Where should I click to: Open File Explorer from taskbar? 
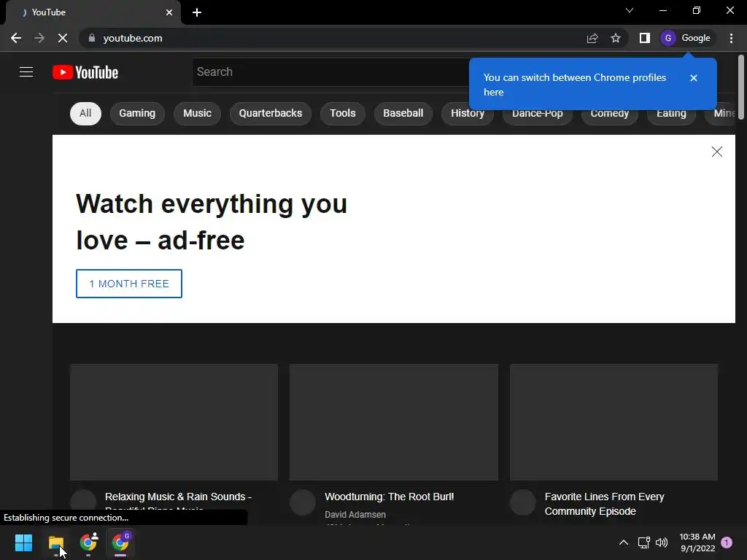click(x=55, y=542)
